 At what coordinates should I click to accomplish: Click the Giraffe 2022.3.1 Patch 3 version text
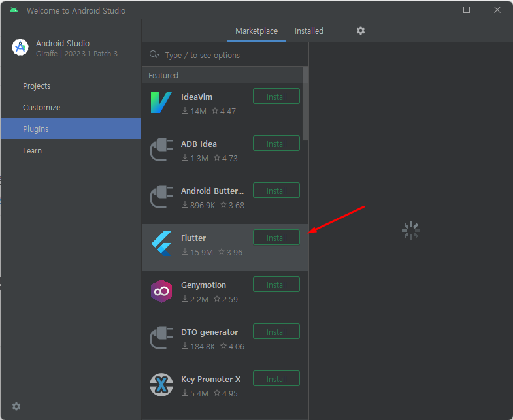pos(76,54)
